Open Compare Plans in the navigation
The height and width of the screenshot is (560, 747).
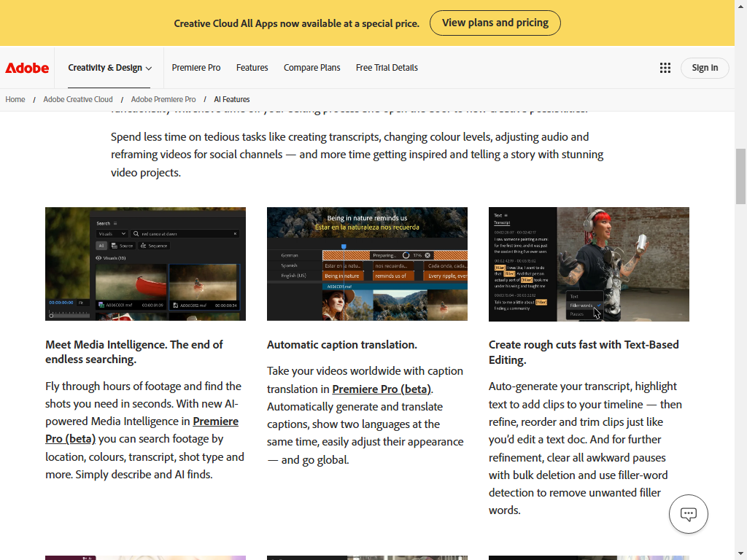click(312, 68)
